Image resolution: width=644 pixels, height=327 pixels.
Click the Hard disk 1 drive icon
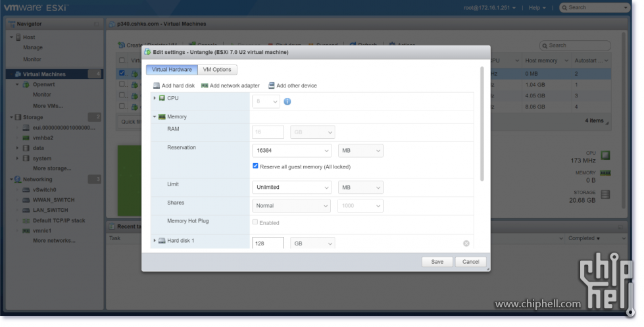162,240
